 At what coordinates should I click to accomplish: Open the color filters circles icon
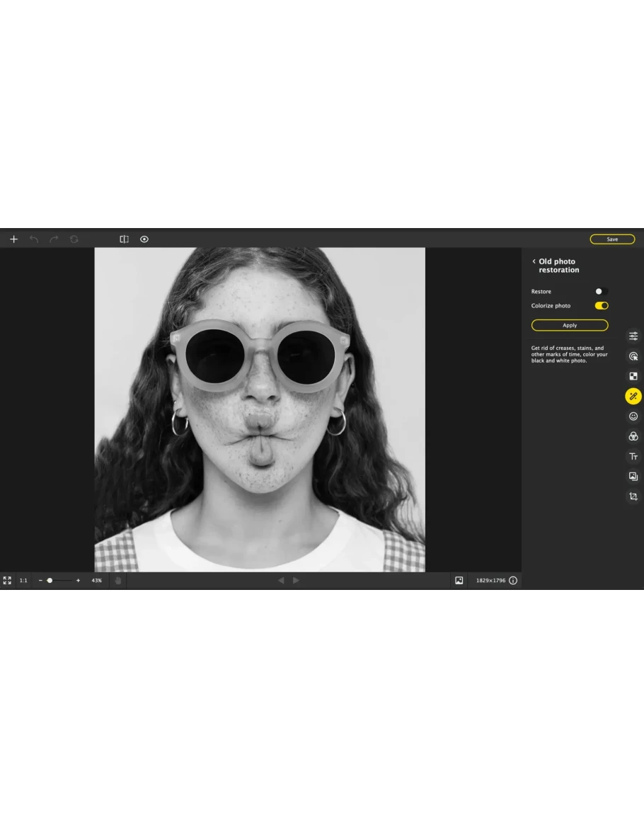633,436
